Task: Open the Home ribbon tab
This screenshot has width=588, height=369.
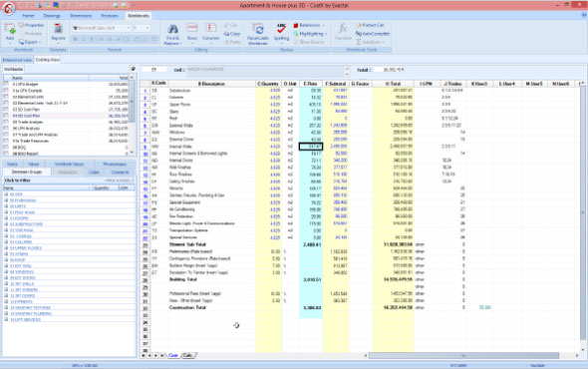Action: point(28,16)
